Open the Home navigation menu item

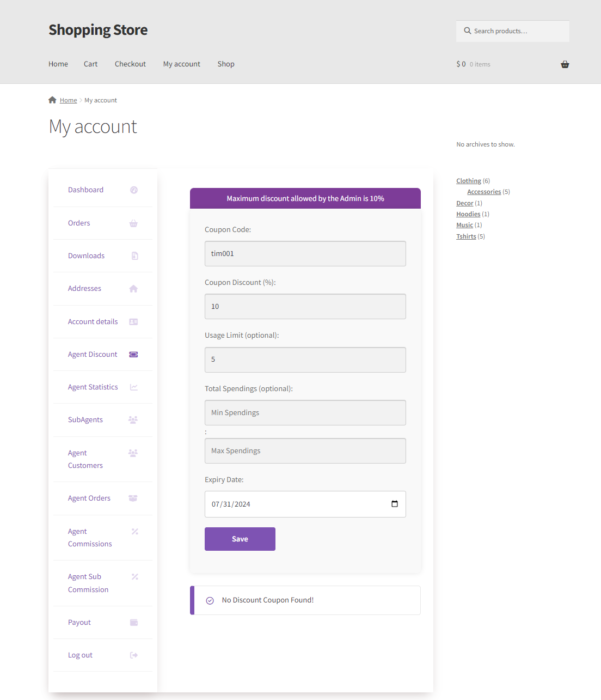point(58,64)
